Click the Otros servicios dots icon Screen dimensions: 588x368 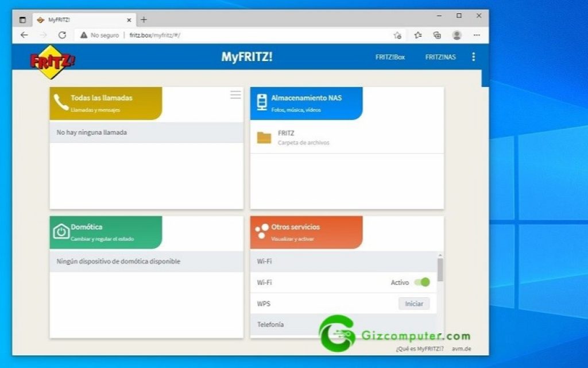coord(262,231)
